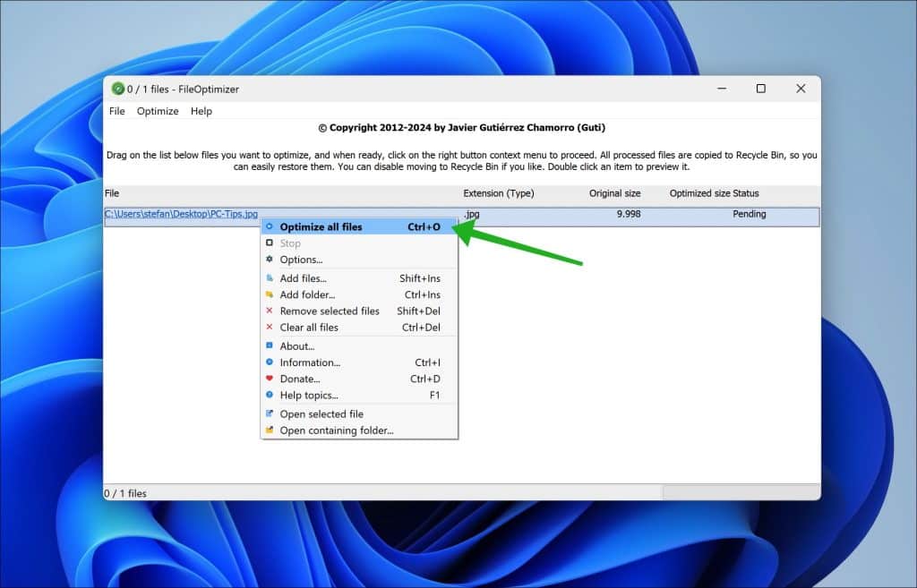
Task: Click the Information icon in context menu
Action: 269,362
